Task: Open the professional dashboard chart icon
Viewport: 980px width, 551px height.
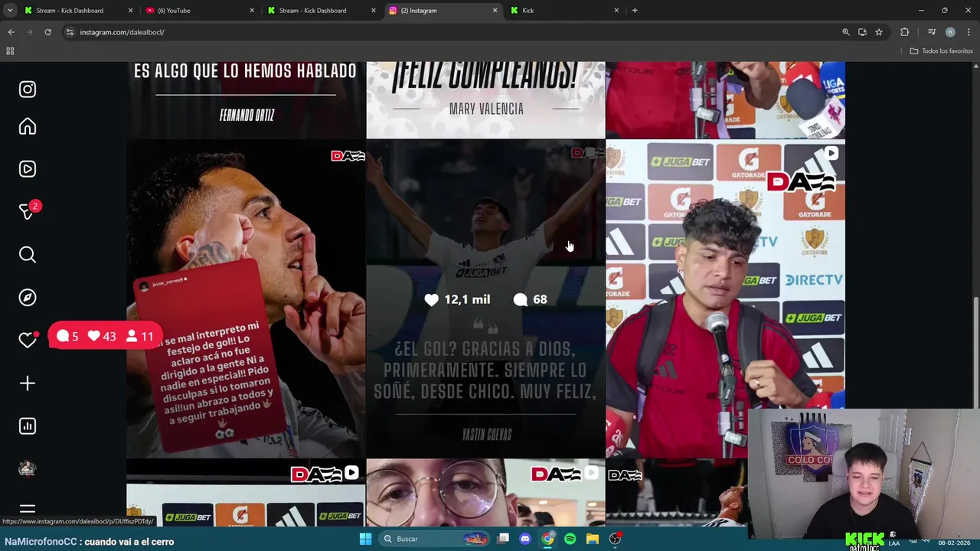Action: point(28,426)
